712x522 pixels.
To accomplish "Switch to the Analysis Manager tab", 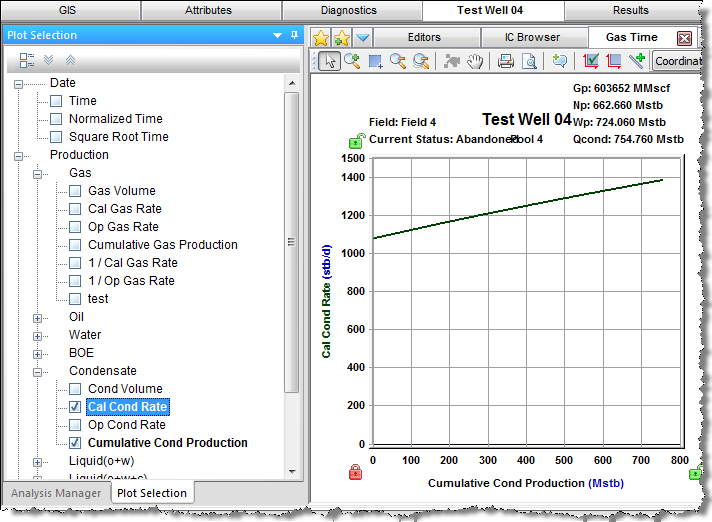I will pyautogui.click(x=55, y=493).
